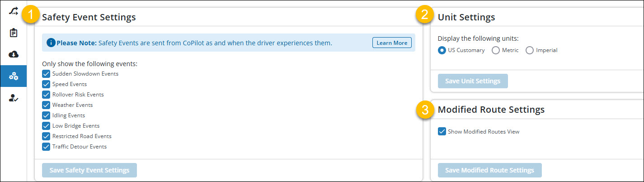This screenshot has height=182, width=644.
Task: Select the Metric units option
Action: (496, 50)
